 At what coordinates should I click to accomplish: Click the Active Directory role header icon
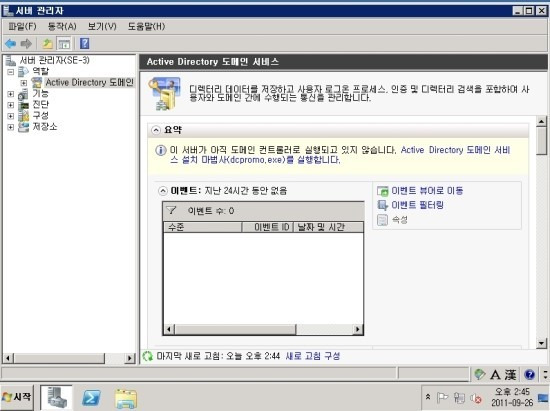coord(164,94)
